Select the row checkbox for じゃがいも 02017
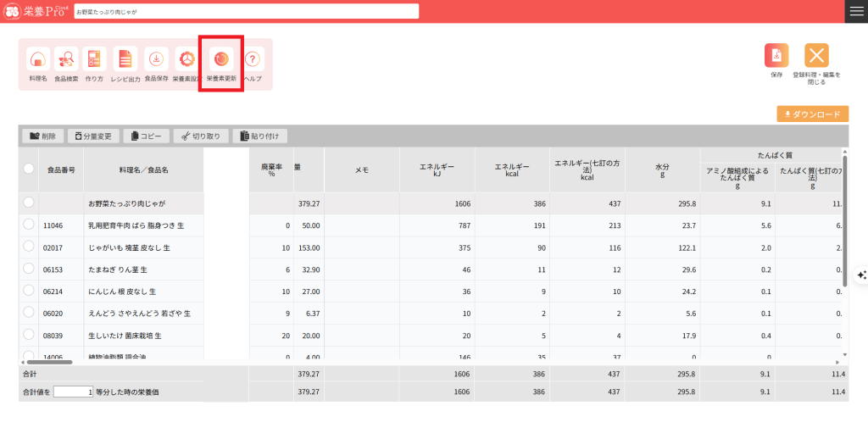Viewport: 868px width, 428px height. click(x=29, y=247)
